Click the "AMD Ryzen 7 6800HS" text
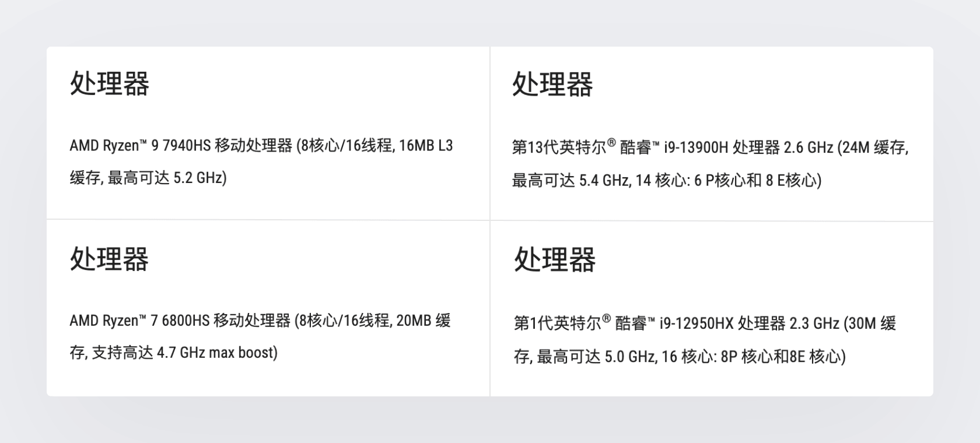The height and width of the screenshot is (443, 980). point(139,321)
